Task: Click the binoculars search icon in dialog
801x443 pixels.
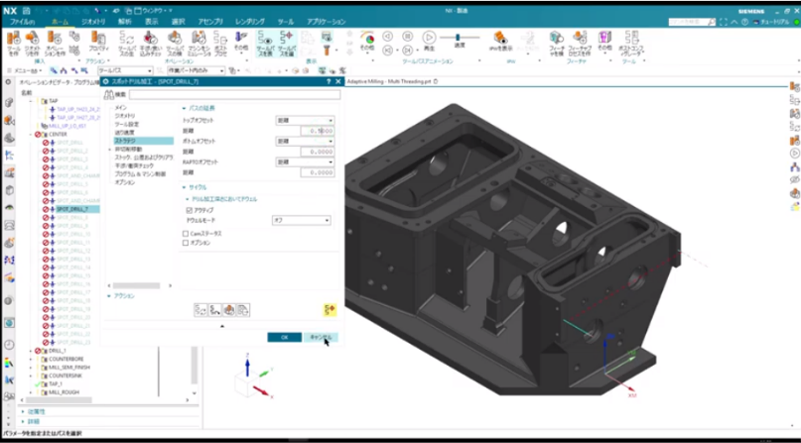Action: tap(109, 95)
